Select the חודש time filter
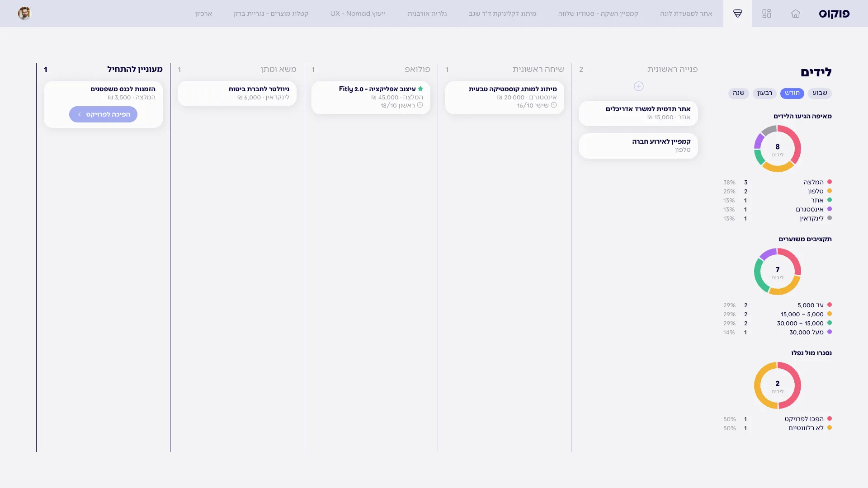 coord(792,93)
